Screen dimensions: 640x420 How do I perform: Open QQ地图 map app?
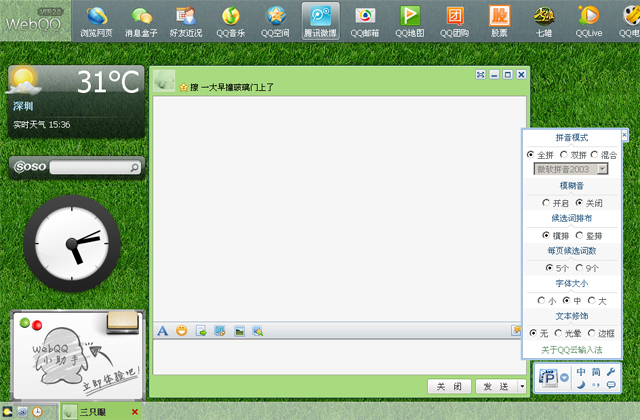410,21
